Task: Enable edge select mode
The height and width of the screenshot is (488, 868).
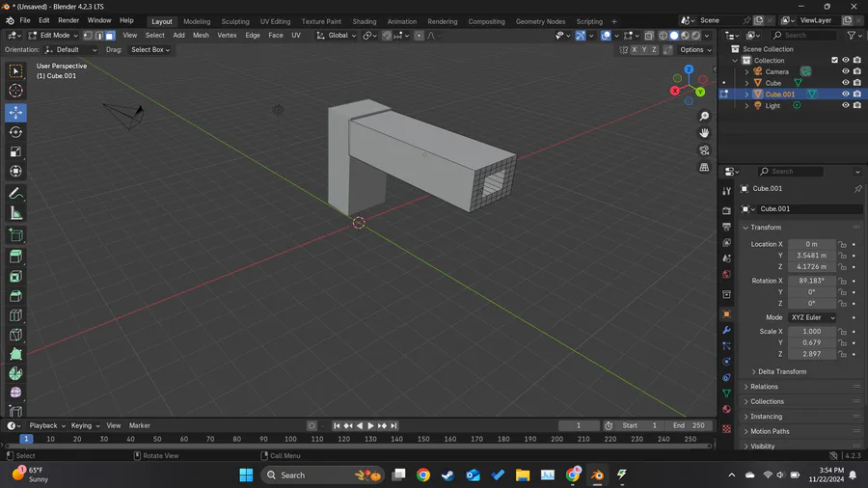Action: [x=99, y=36]
